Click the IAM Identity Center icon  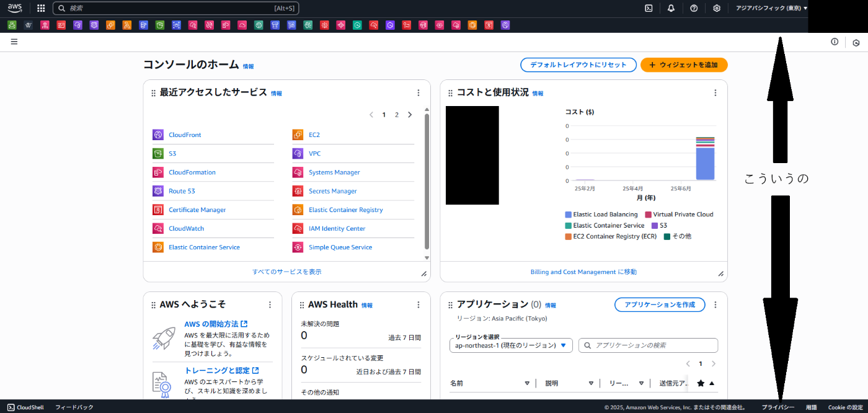pyautogui.click(x=298, y=228)
